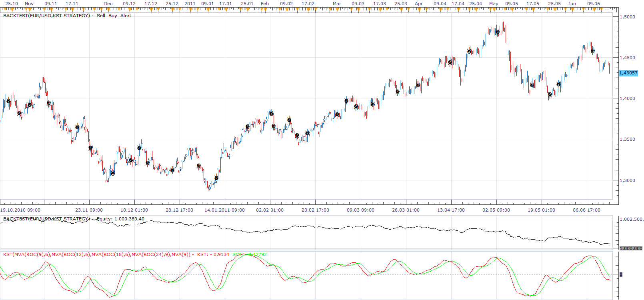This screenshot has height=300, width=644.
Task: Click first trade marker at chart's left edge
Action: coord(8,101)
